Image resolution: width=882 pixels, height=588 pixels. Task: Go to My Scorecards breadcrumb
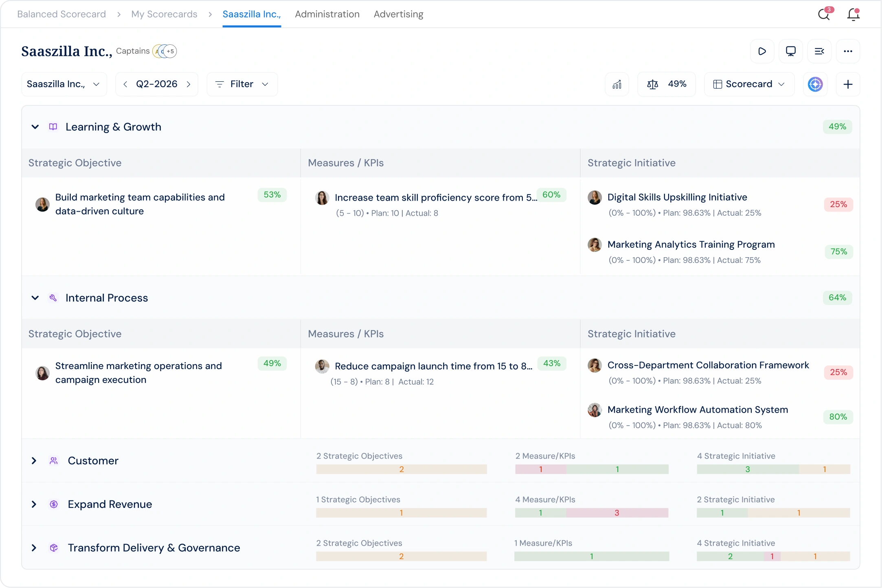pyautogui.click(x=164, y=14)
